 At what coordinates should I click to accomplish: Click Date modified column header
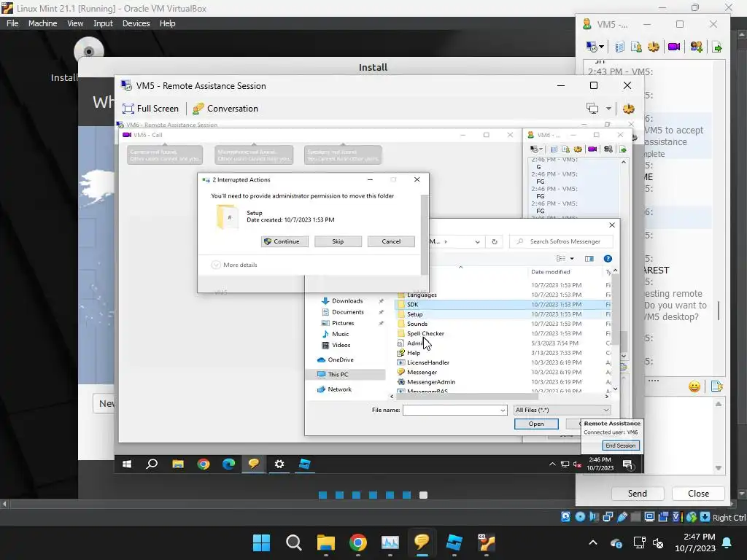click(550, 272)
